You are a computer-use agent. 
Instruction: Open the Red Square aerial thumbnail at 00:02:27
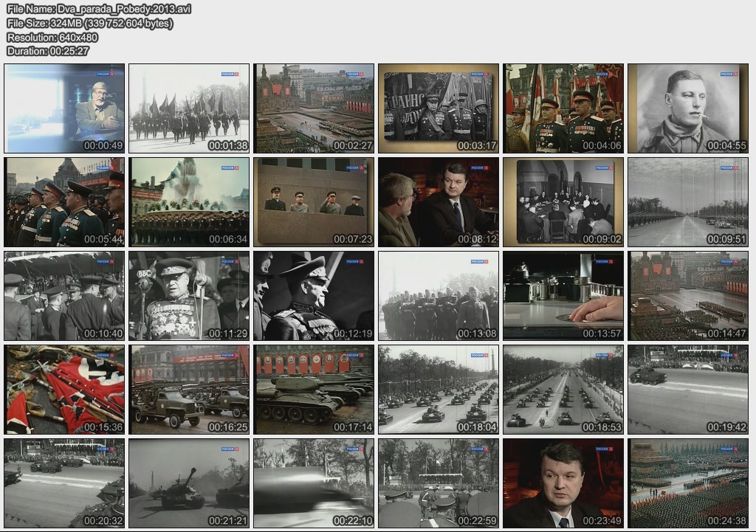[x=314, y=108]
